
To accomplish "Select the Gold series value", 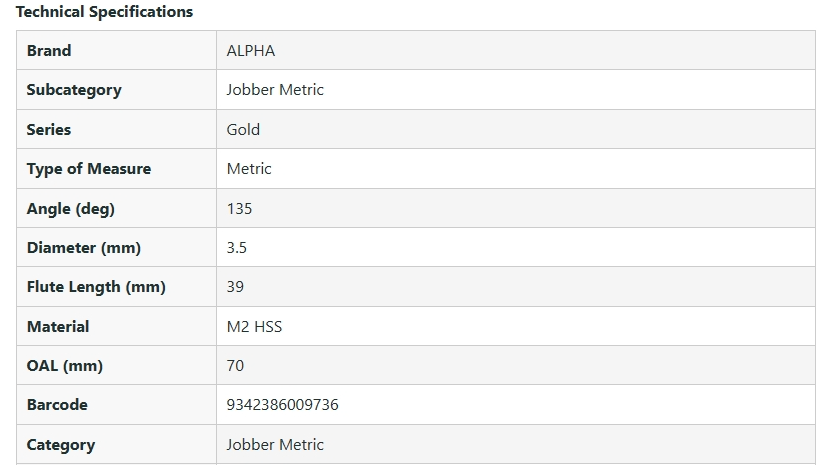I will click(243, 130).
